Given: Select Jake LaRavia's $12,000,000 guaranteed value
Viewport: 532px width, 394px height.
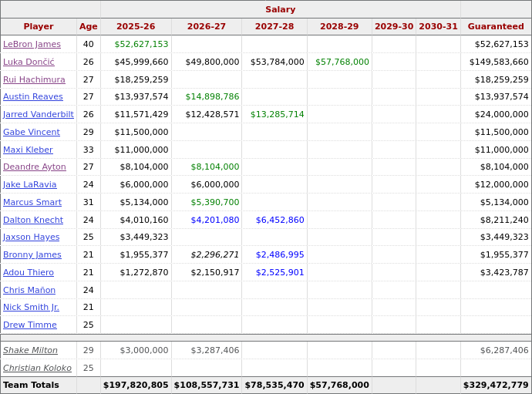Looking at the screenshot, I should coord(501,184).
